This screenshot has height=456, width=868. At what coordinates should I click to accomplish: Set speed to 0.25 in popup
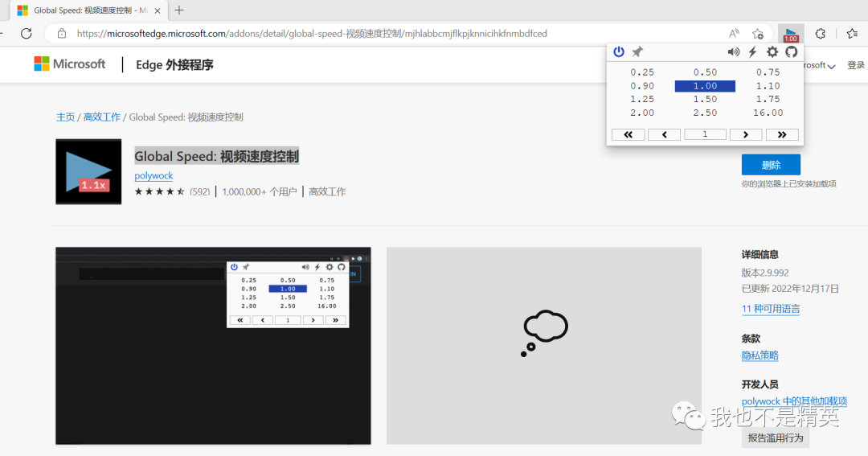642,72
